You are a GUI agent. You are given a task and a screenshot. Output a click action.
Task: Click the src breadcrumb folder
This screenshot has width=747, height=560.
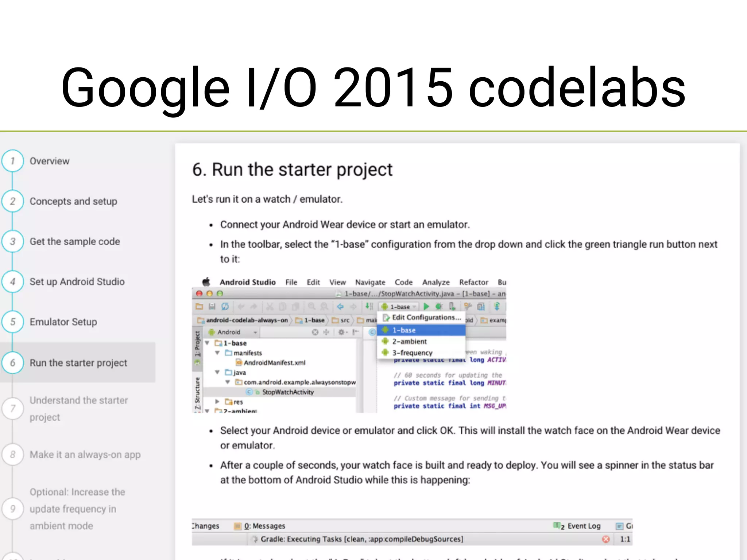click(341, 320)
